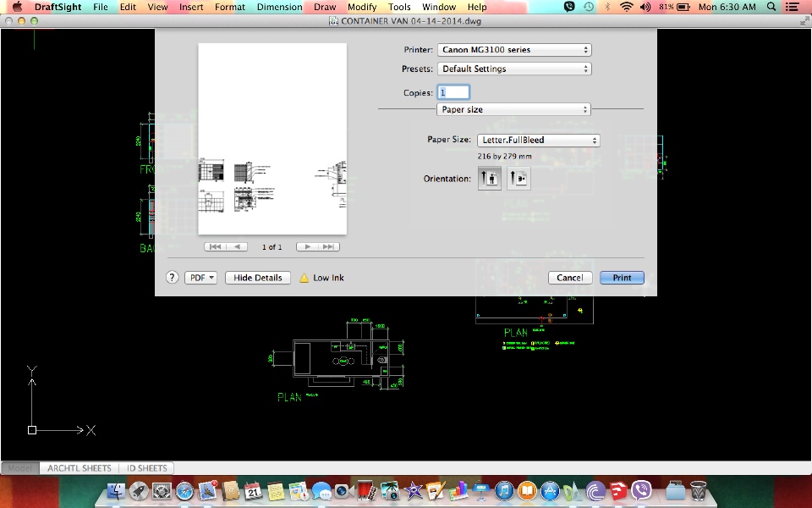The height and width of the screenshot is (508, 812).
Task: Open the PDF options dropdown
Action: 201,278
